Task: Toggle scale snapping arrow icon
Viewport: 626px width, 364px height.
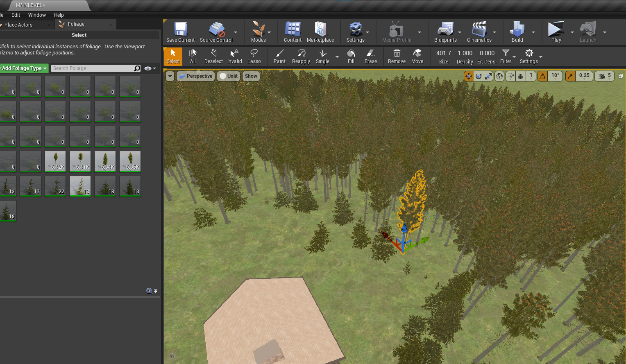Action: pos(570,76)
